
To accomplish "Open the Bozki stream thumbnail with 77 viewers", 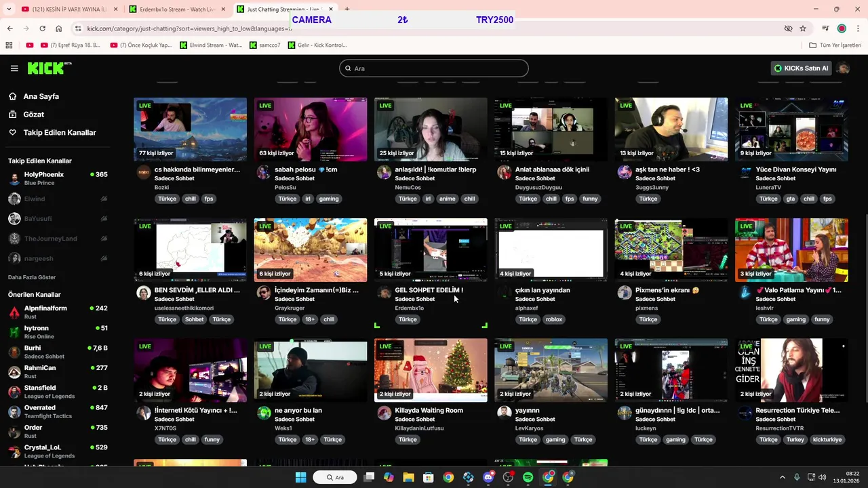I will point(191,129).
